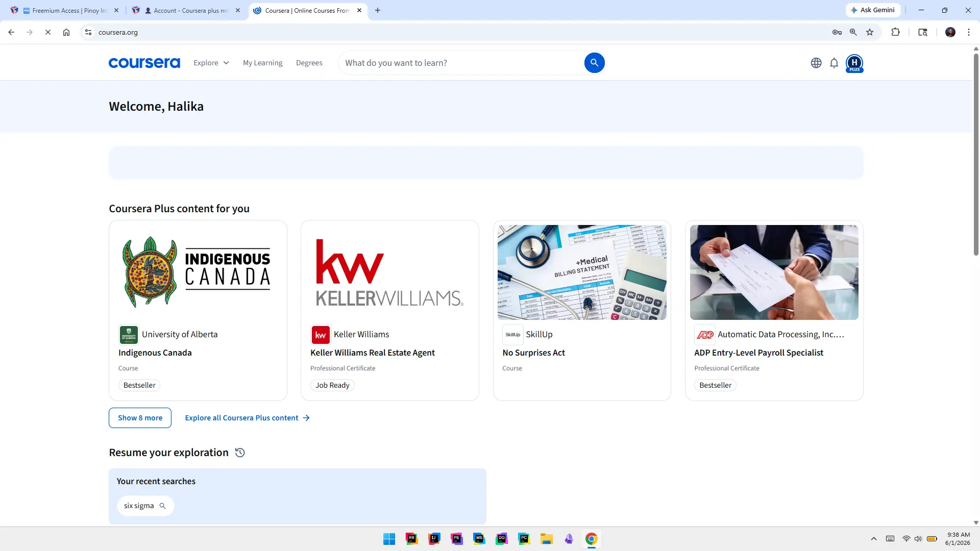Open volume control in system tray
This screenshot has height=551, width=980.
(x=918, y=539)
